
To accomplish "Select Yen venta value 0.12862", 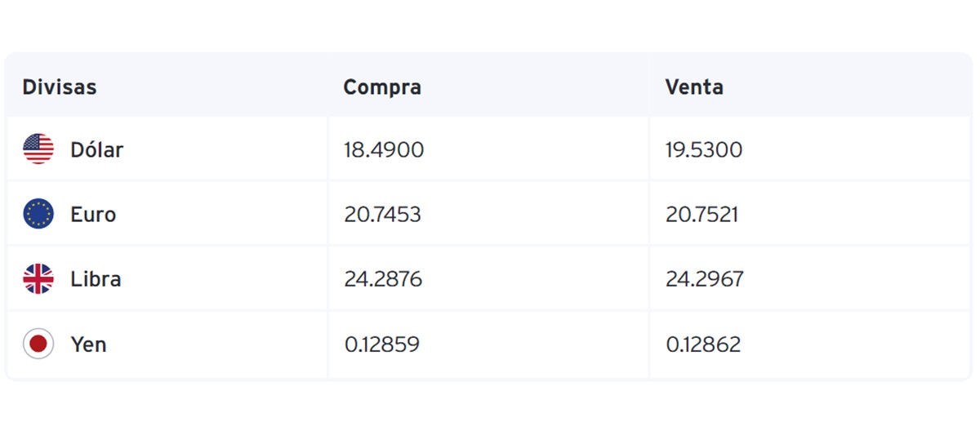I will pyautogui.click(x=703, y=344).
